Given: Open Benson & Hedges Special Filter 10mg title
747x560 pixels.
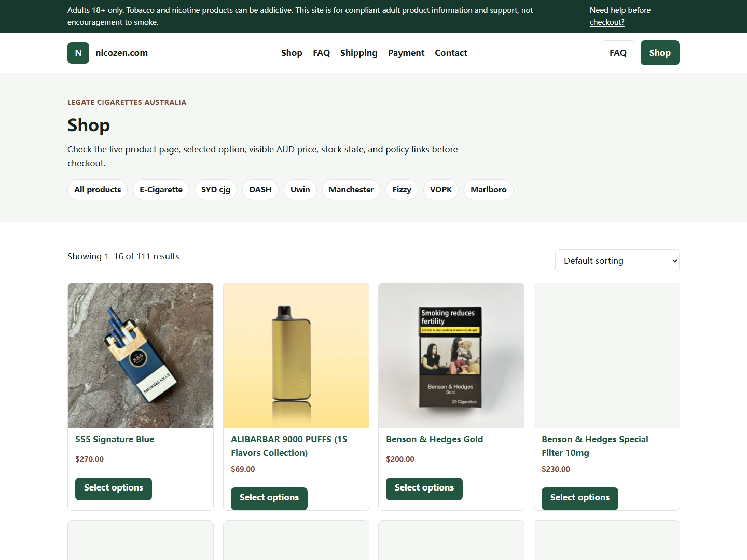Looking at the screenshot, I should 595,446.
